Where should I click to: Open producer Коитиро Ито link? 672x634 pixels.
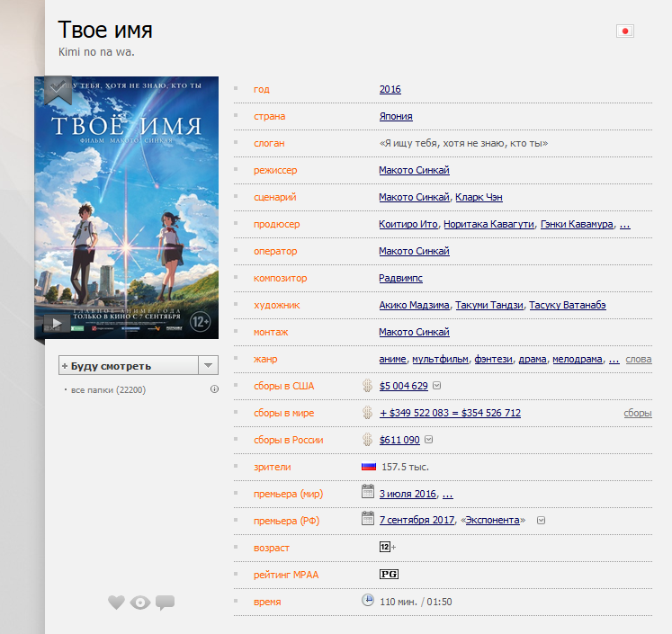click(x=408, y=224)
